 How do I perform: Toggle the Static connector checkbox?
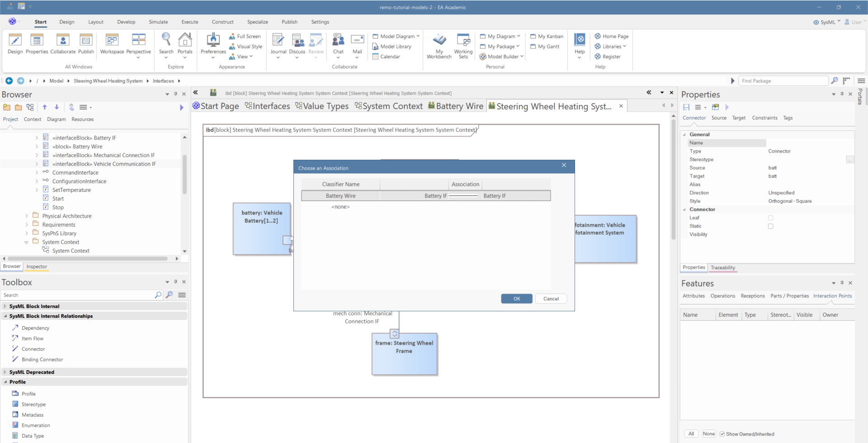coord(770,226)
